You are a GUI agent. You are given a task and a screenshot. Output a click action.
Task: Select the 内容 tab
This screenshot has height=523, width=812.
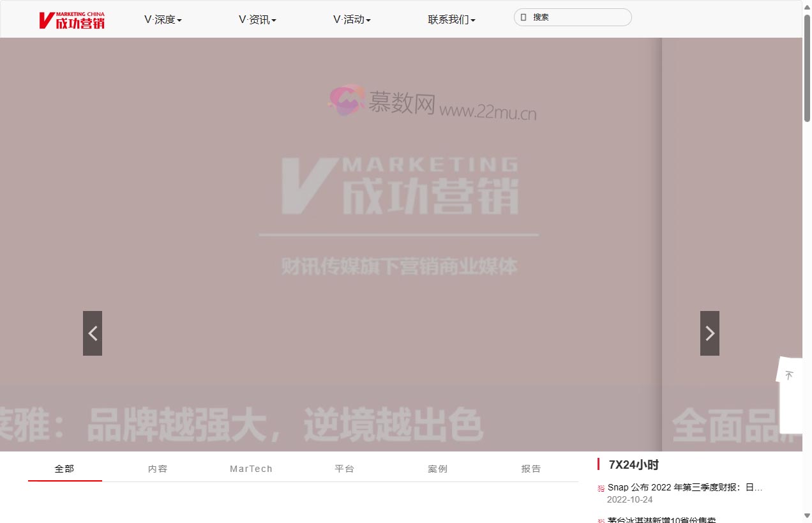(x=158, y=468)
